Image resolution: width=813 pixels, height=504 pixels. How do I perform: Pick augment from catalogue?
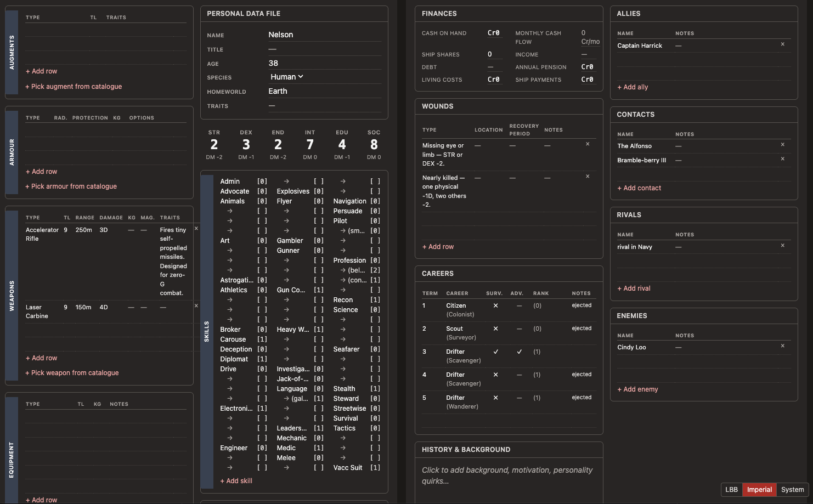tap(74, 87)
